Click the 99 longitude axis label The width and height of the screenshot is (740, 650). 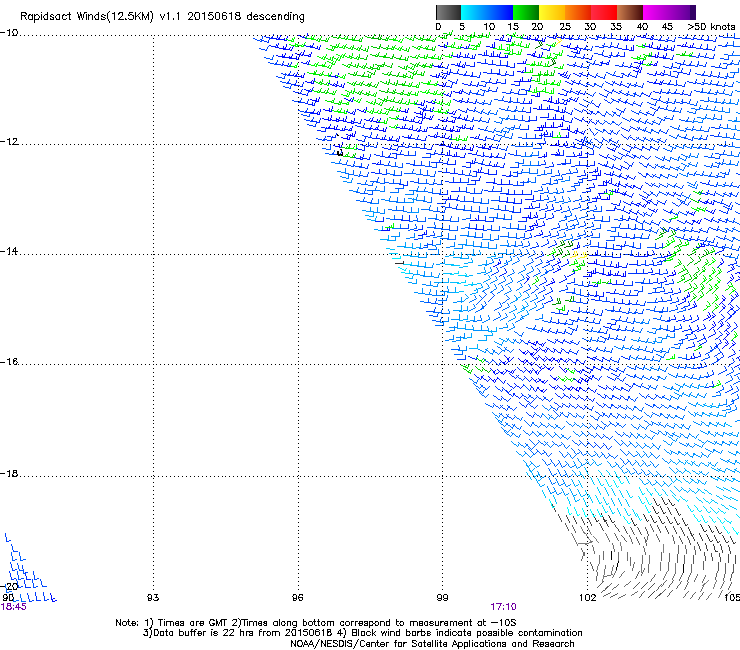[x=442, y=598]
